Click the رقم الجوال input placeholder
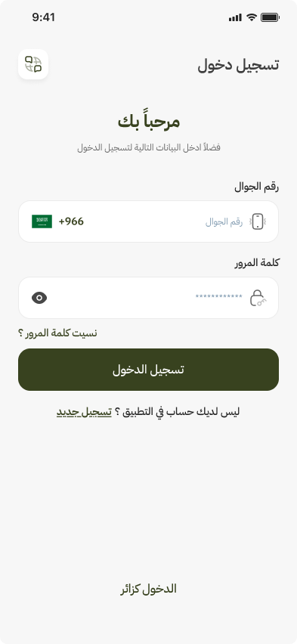The image size is (297, 644). pos(224,222)
